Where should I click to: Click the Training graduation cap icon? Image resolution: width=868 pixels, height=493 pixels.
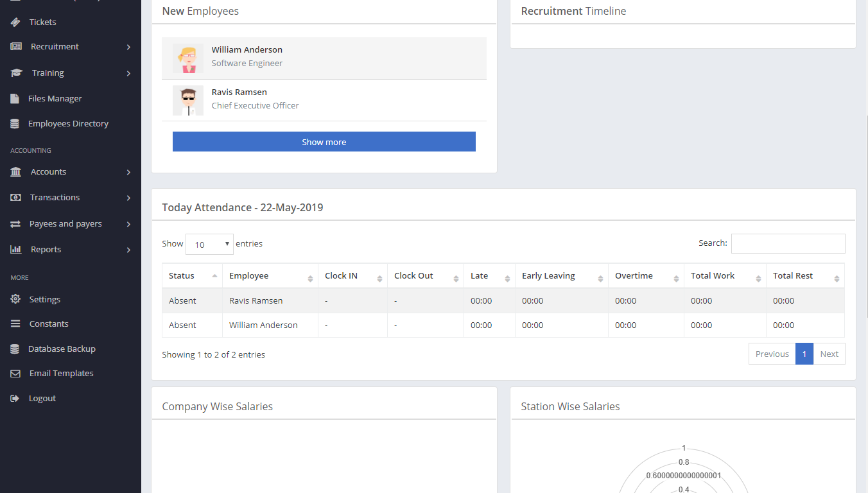pyautogui.click(x=17, y=73)
